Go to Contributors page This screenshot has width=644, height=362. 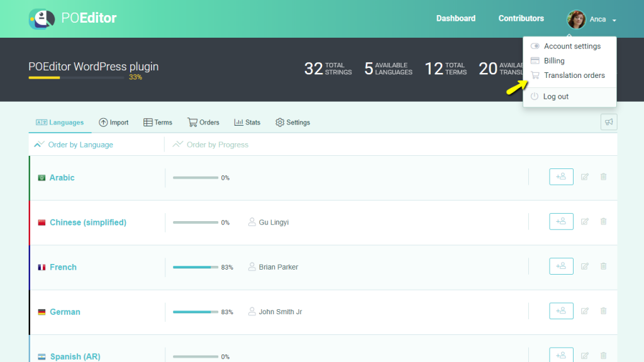(521, 18)
